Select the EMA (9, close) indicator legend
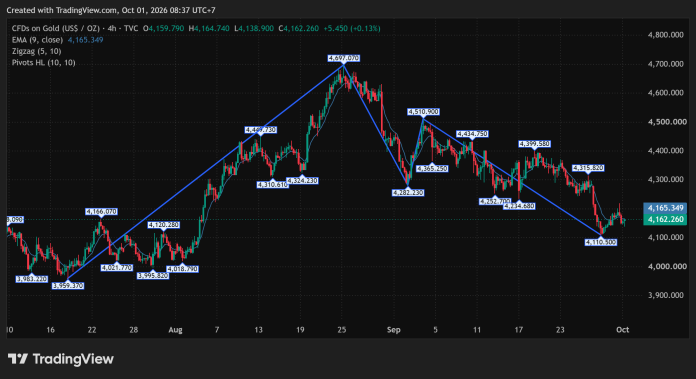 point(57,40)
